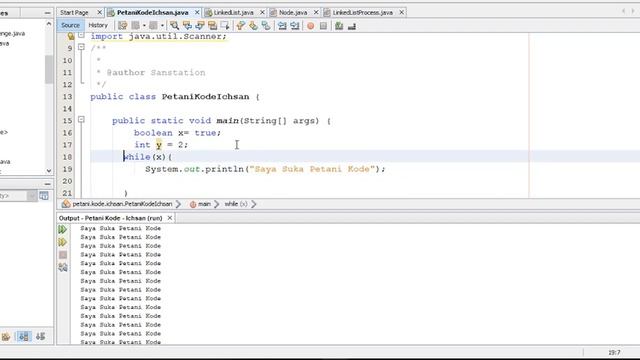
Task: Toggle Bookmark on the current line
Action: pyautogui.click(x=266, y=26)
